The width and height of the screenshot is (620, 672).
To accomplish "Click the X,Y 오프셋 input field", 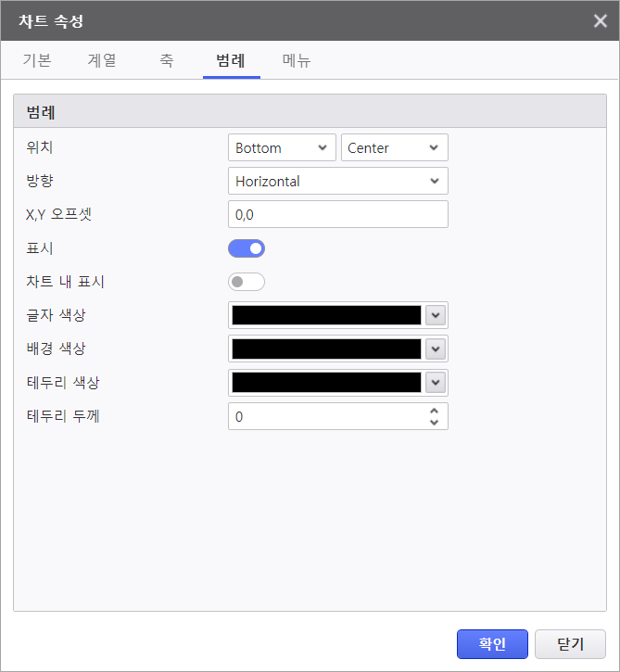I will tap(337, 214).
